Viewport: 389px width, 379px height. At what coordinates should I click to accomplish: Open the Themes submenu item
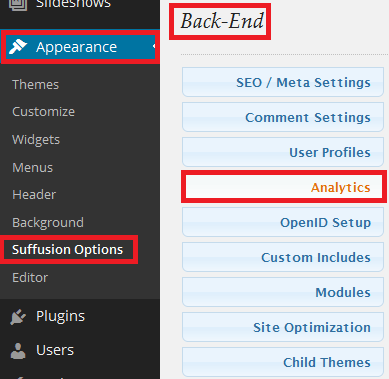(35, 85)
